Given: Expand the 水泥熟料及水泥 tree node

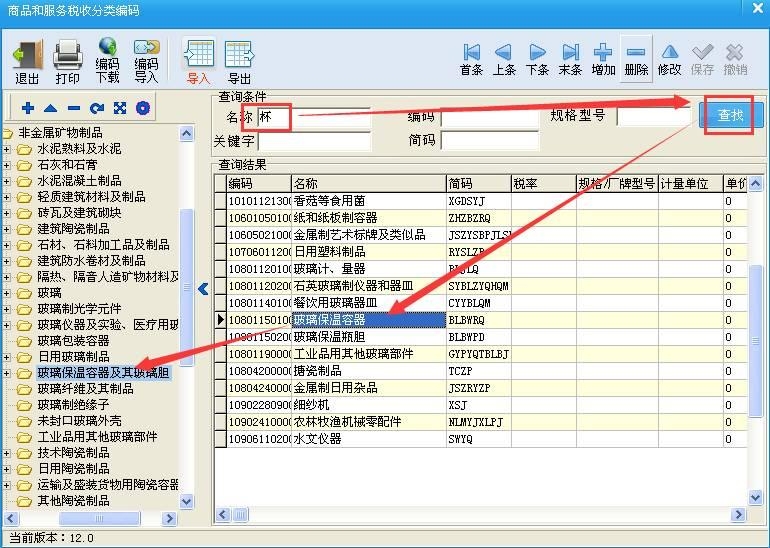Looking at the screenshot, I should 8,149.
